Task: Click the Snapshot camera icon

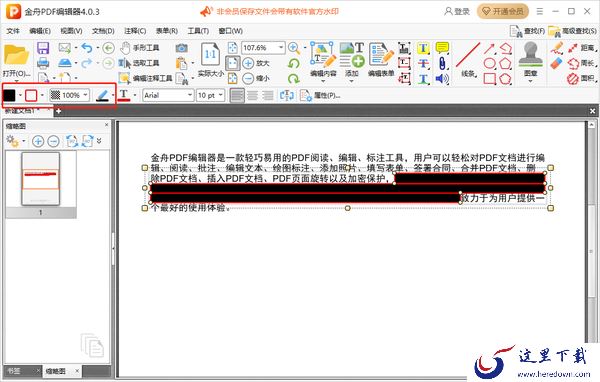Action: click(181, 48)
